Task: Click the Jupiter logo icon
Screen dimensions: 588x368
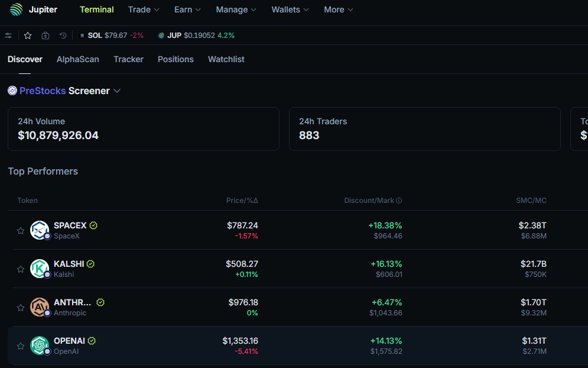Action: (x=16, y=9)
